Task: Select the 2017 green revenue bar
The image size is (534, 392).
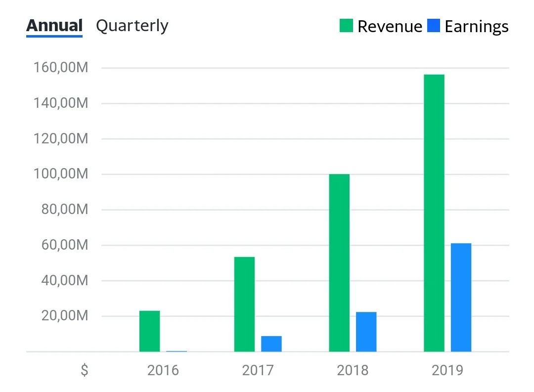Action: [x=245, y=304]
